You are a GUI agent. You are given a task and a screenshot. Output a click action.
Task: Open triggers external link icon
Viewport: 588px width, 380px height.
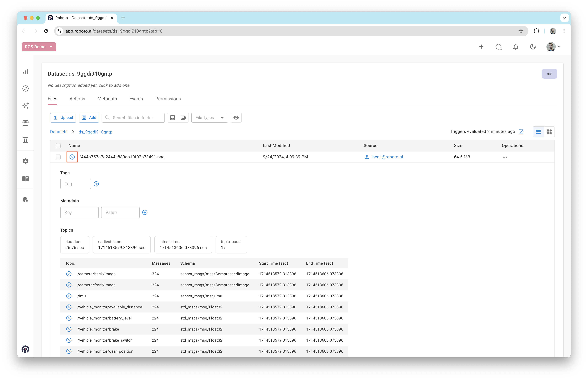pos(521,132)
